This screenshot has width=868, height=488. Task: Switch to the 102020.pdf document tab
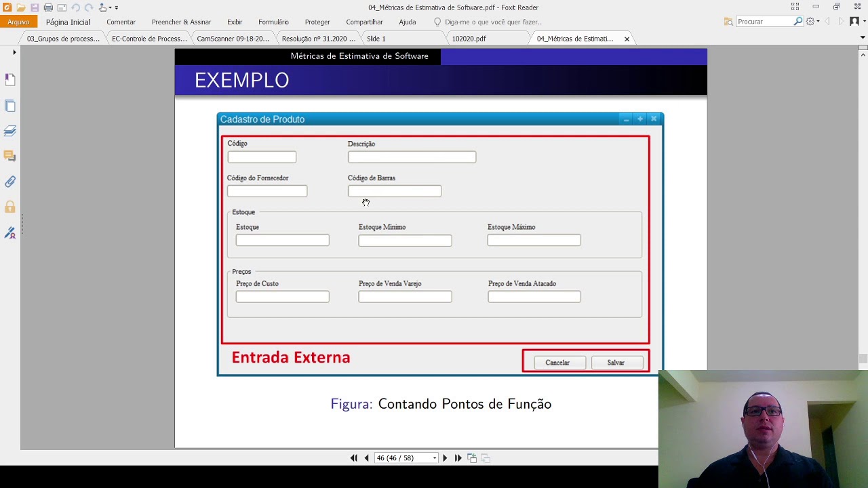469,39
